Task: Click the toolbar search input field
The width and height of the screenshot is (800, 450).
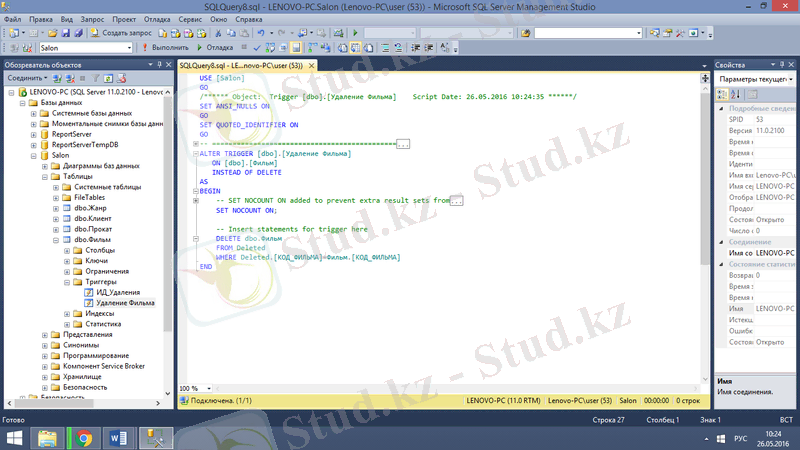Action: click(588, 33)
